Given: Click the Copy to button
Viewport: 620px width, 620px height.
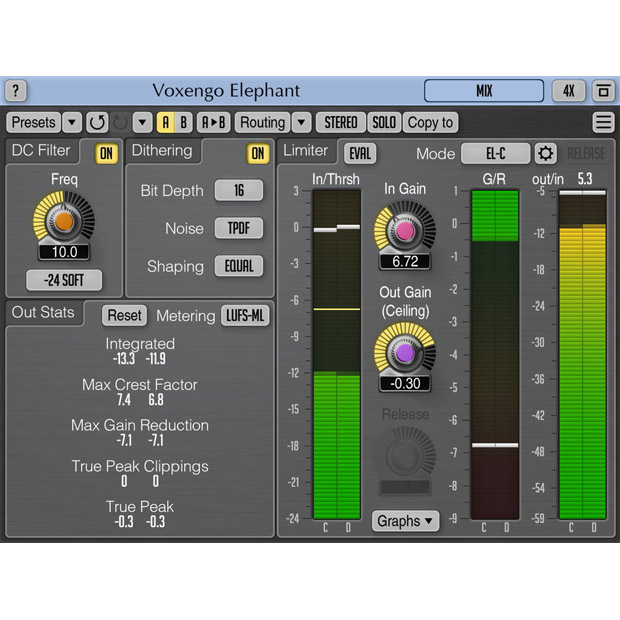Looking at the screenshot, I should (x=431, y=122).
